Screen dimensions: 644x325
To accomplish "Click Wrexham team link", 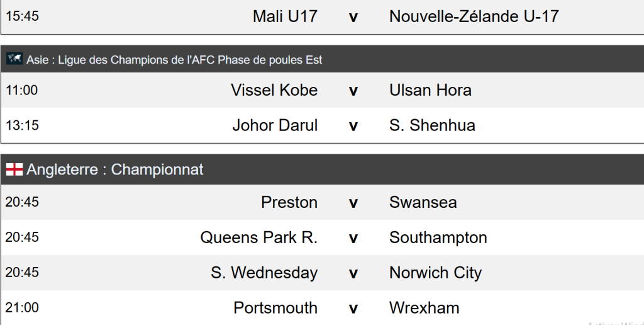I will click(424, 308).
